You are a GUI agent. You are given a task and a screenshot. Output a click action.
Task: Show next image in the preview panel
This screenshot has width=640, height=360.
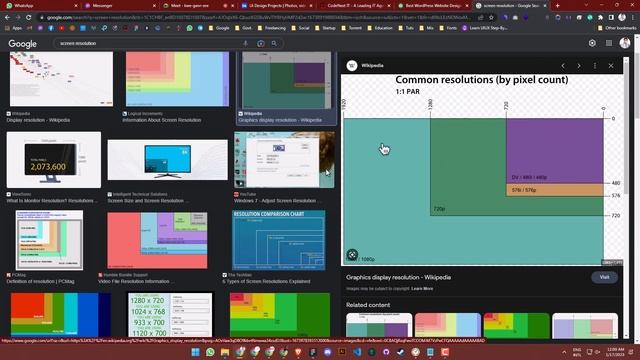click(x=579, y=66)
